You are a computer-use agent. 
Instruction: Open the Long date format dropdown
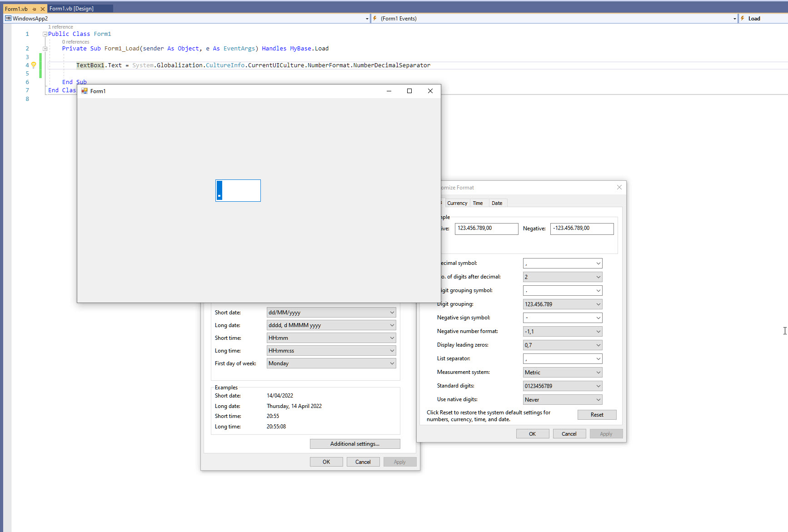click(331, 325)
